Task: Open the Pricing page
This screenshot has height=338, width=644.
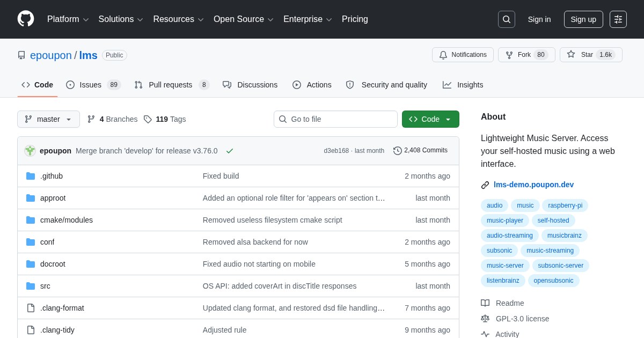Action: tap(355, 19)
